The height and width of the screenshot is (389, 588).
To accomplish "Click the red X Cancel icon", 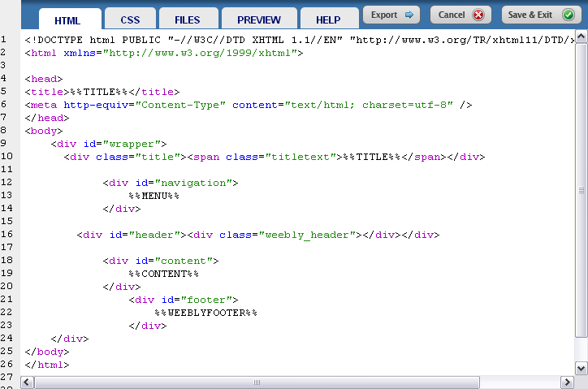I will (x=478, y=15).
